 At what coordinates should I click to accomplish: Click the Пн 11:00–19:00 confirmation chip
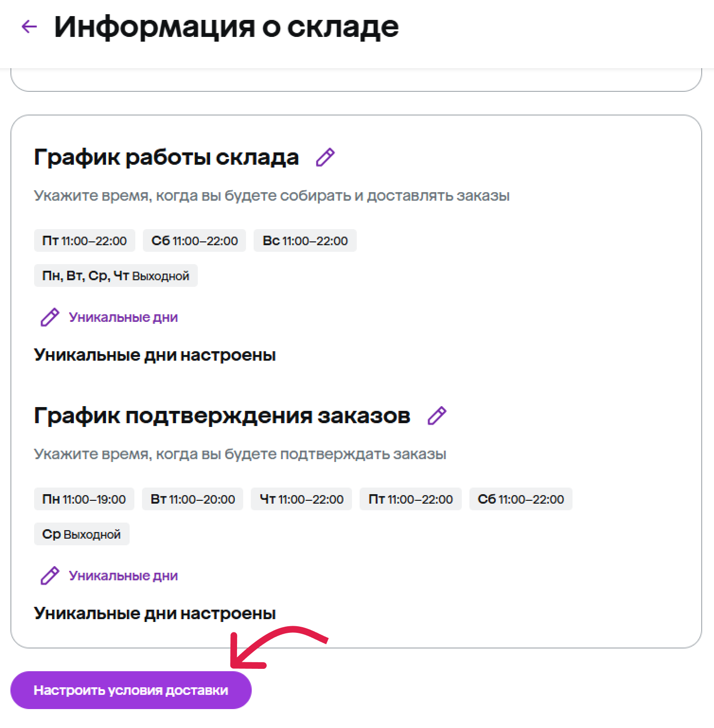coord(84,499)
